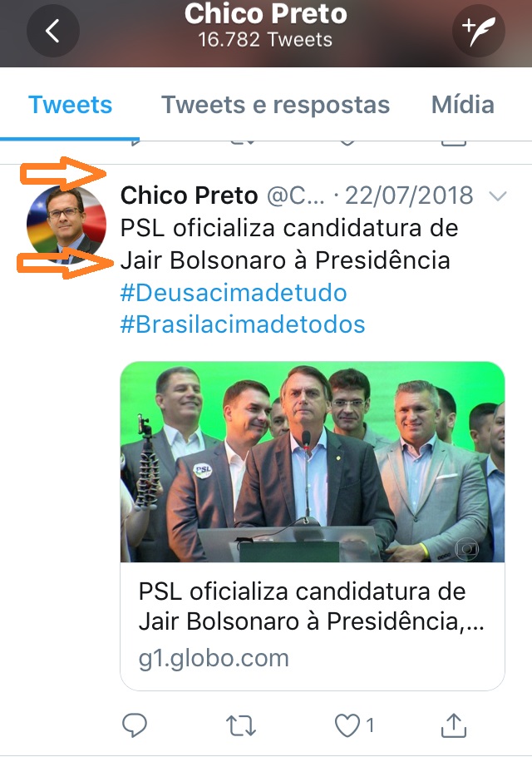532x757 pixels.
Task: Click the article headline in card preview
Action: (x=311, y=606)
